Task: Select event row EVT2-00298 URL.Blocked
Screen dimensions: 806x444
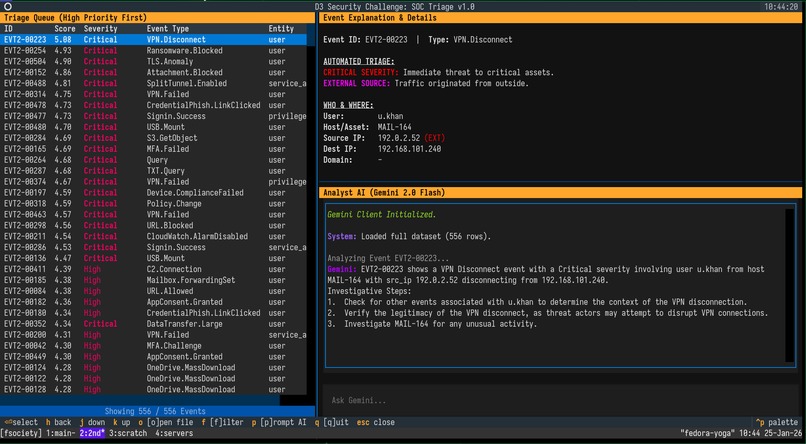Action: [153, 225]
